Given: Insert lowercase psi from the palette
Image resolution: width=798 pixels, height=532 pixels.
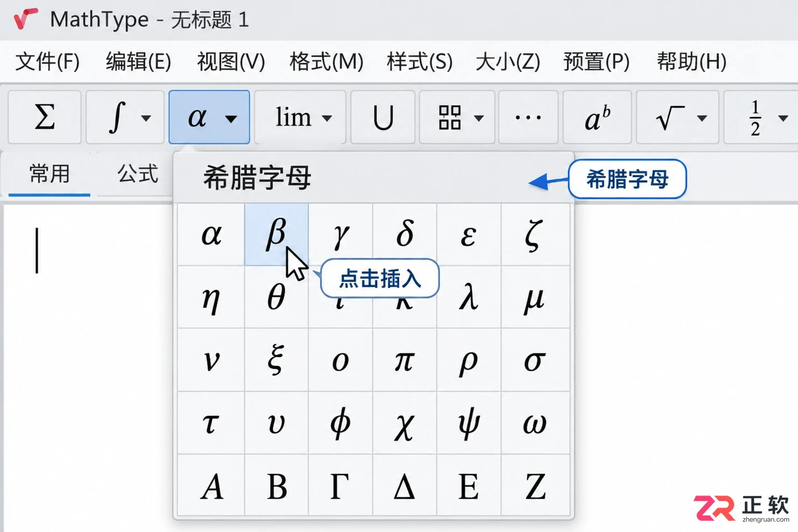Looking at the screenshot, I should tap(469, 423).
